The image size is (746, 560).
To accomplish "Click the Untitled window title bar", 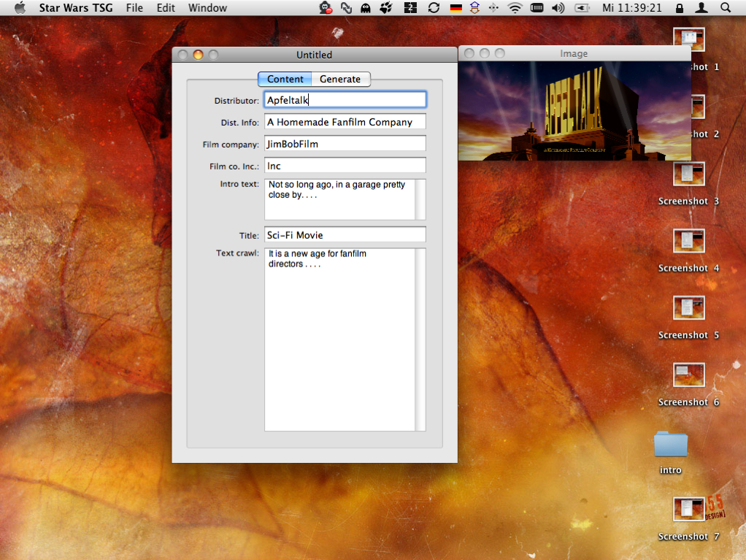I will (x=315, y=55).
